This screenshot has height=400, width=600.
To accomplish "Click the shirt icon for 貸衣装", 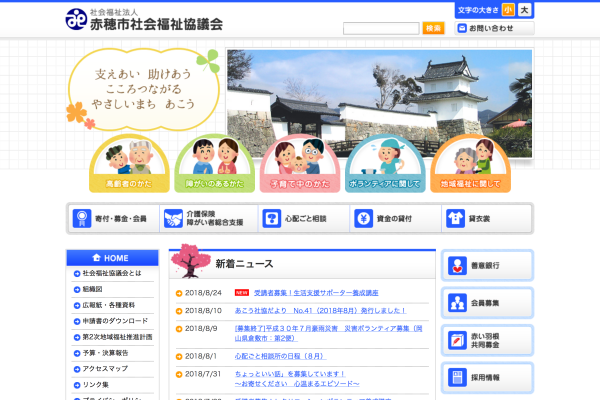I will (x=455, y=219).
